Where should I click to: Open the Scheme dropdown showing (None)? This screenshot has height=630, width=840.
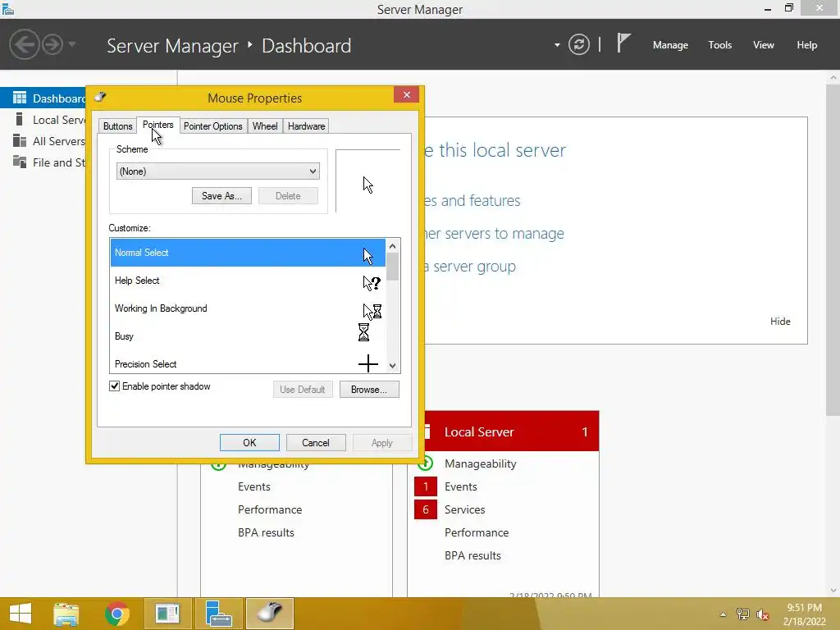tap(218, 171)
